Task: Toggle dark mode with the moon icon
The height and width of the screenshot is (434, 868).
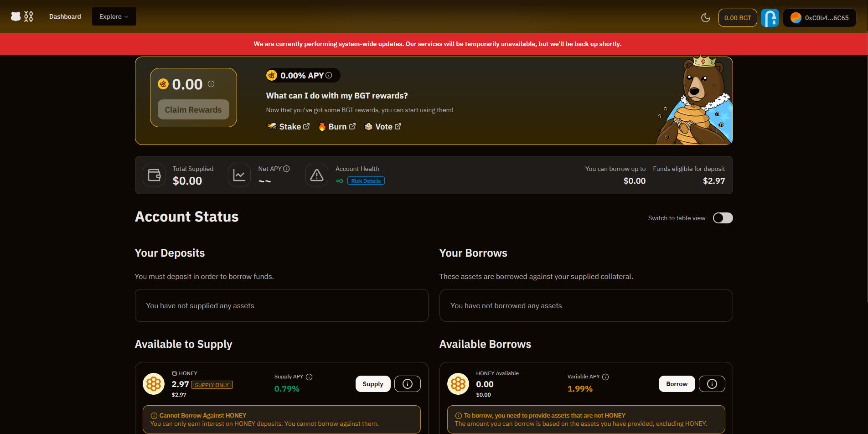Action: point(705,18)
